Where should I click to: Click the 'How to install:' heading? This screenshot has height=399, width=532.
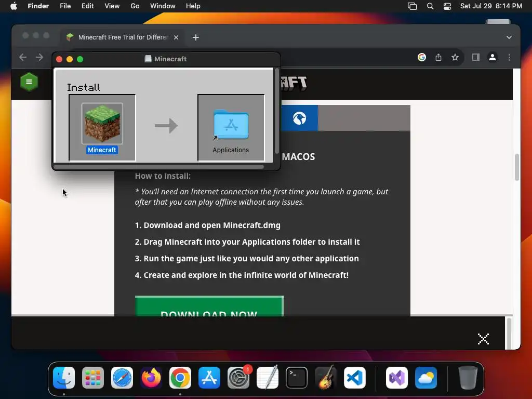[x=163, y=176]
